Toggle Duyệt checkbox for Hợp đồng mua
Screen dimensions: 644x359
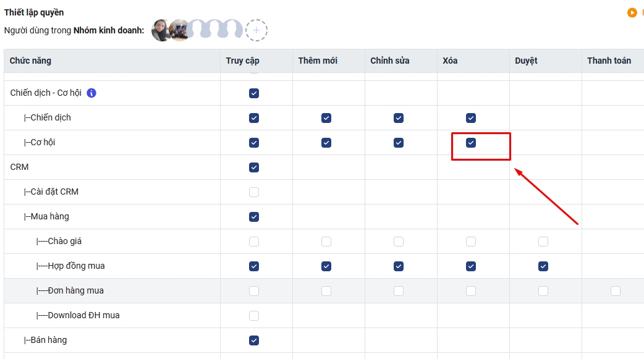click(x=543, y=266)
